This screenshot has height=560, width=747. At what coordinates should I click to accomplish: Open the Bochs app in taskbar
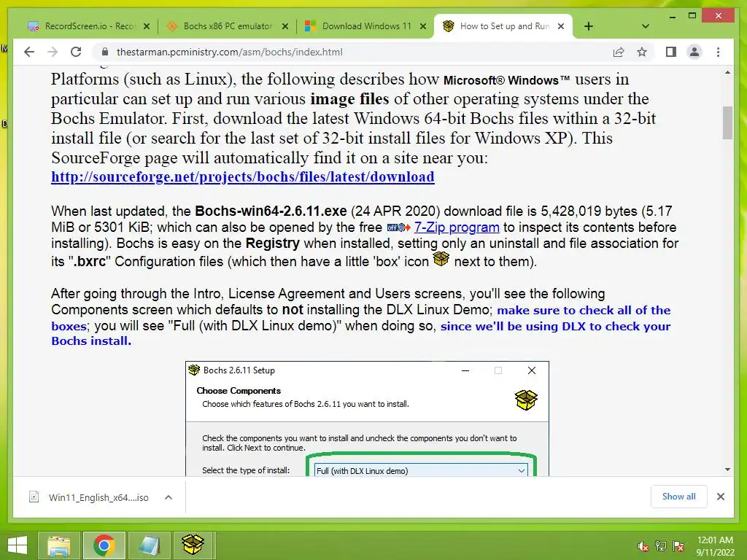tap(193, 545)
